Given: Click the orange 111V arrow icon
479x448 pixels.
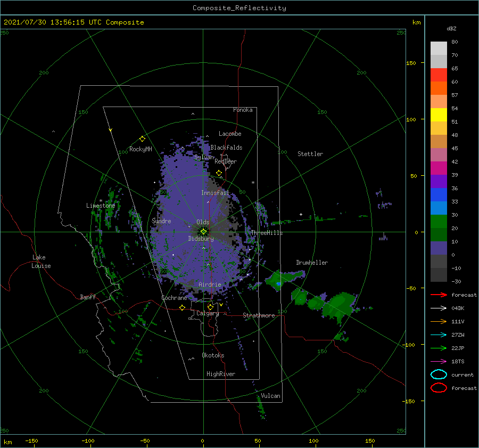Looking at the screenshot, I should click(439, 321).
